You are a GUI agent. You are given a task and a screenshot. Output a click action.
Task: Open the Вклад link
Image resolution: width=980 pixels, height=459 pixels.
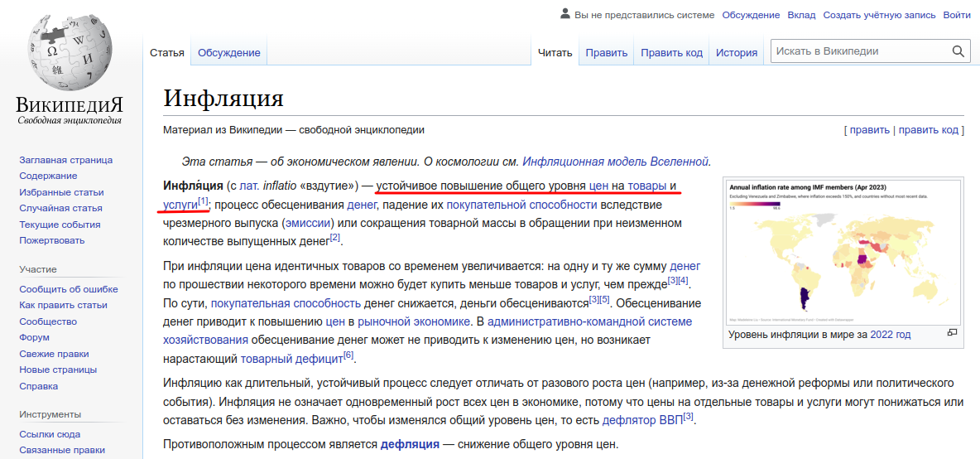coord(801,14)
